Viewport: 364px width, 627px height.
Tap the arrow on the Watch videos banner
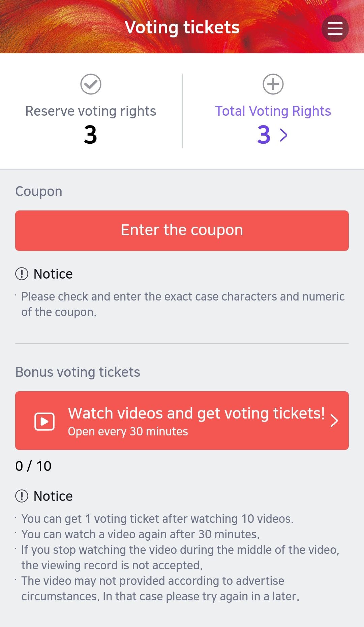tap(334, 421)
